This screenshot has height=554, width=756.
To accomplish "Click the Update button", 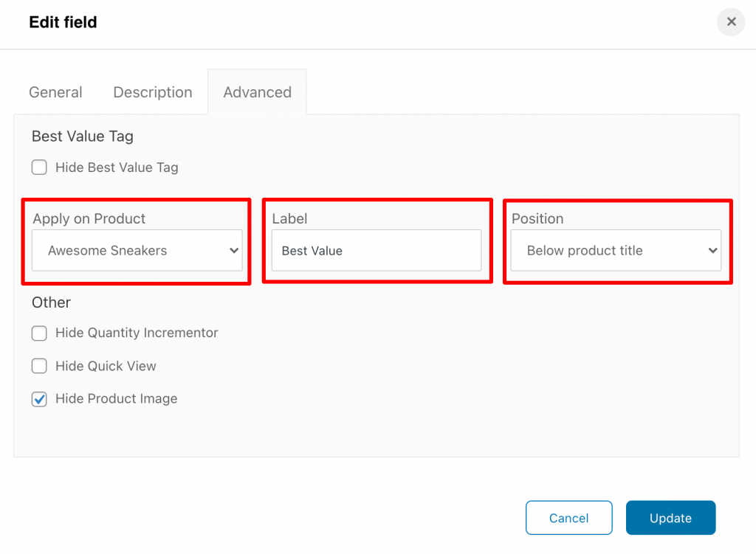I will tap(670, 518).
